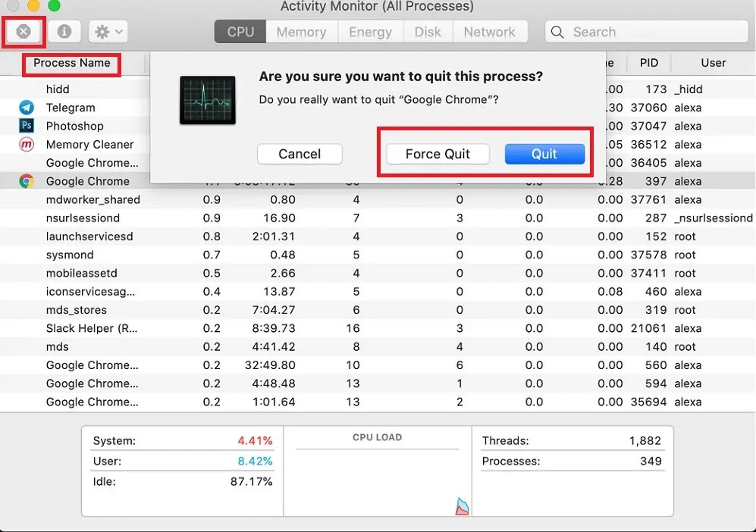Switch to the CPU tab
756x532 pixels.
(x=240, y=32)
